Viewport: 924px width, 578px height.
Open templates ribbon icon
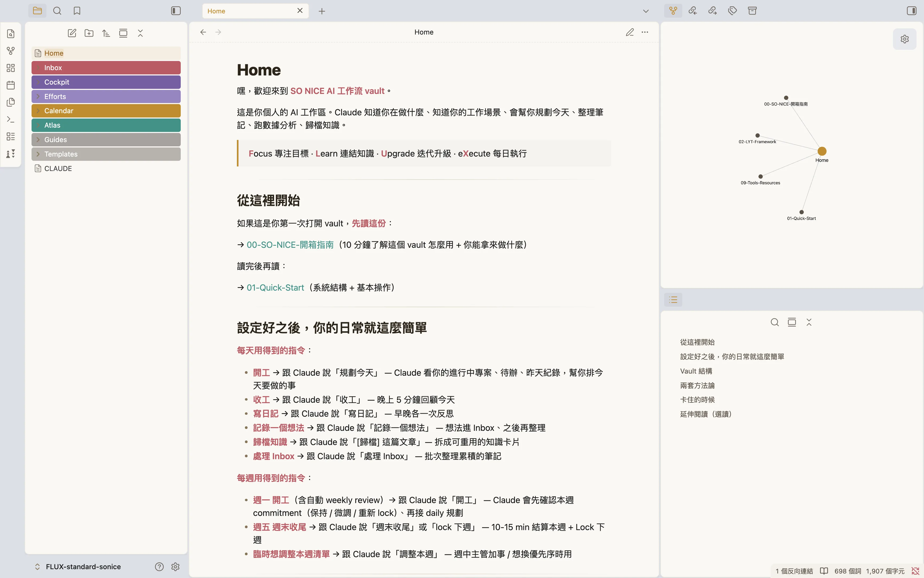[x=11, y=102]
